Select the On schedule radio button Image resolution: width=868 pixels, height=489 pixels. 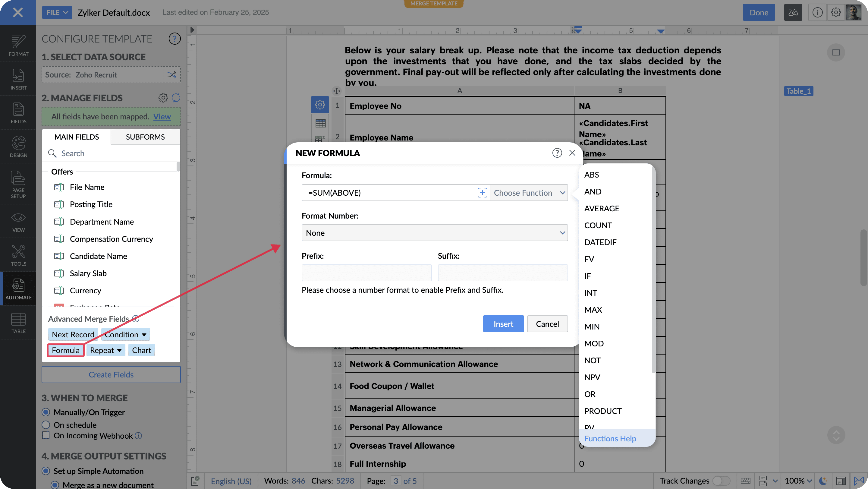coord(46,424)
